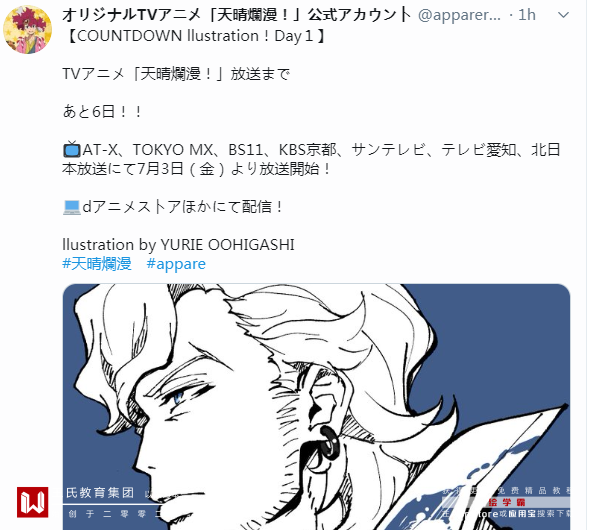Click the anime account profile avatar
This screenshot has width=591, height=530.
click(x=27, y=30)
